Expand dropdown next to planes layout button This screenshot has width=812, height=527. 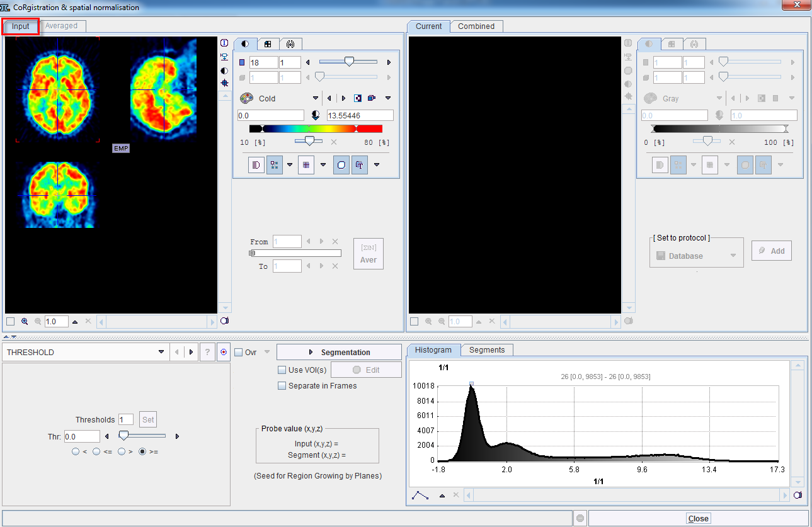[290, 165]
